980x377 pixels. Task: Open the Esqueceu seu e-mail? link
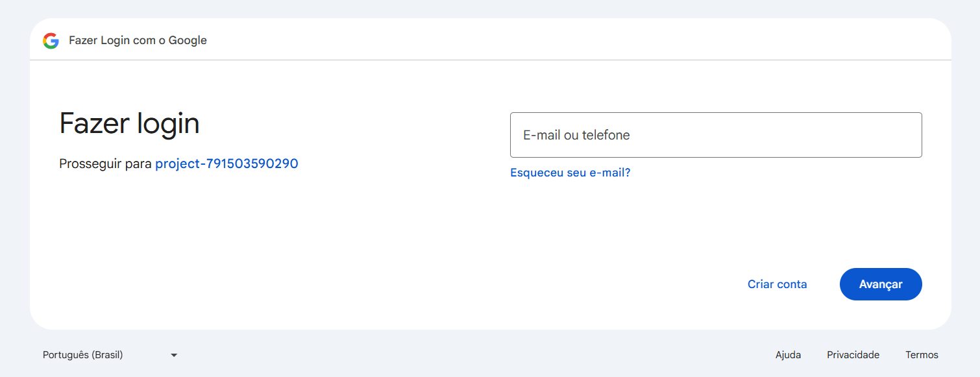570,173
